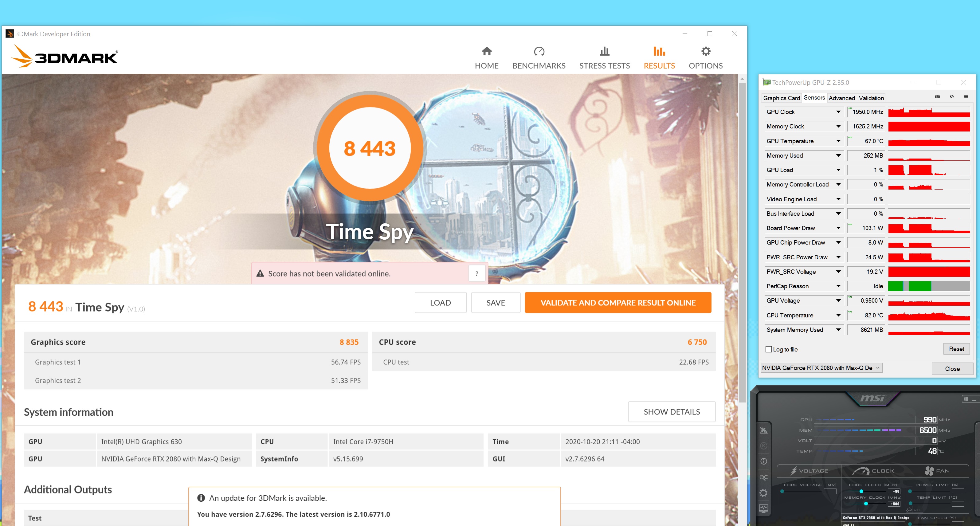The height and width of the screenshot is (526, 980).
Task: Click the CLOCK gauge header in Afterburner
Action: (x=873, y=471)
